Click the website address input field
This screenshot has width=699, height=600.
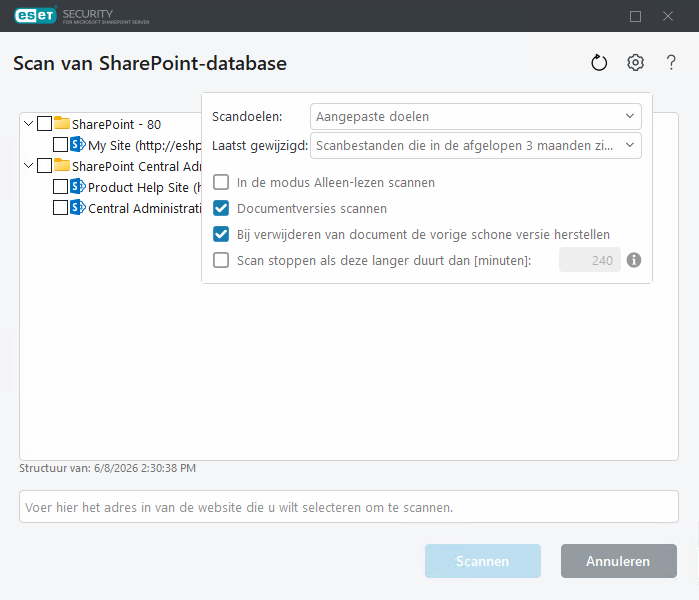click(x=349, y=507)
